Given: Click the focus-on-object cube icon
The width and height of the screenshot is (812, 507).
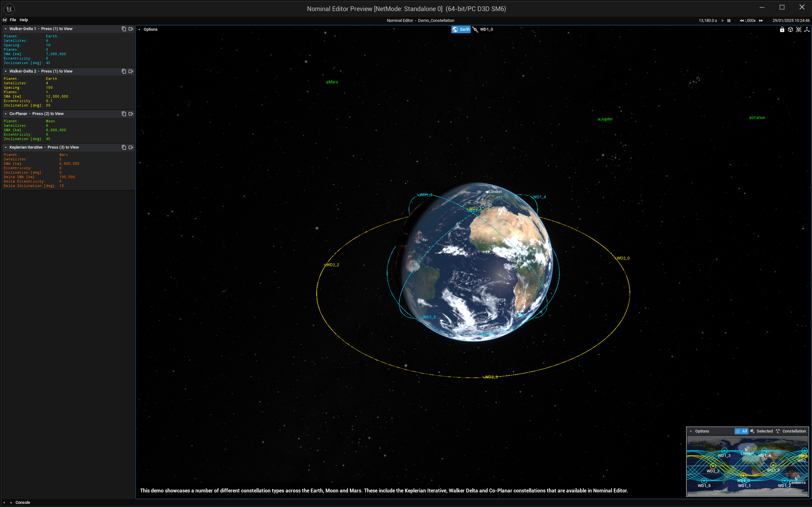Looking at the screenshot, I should pos(799,29).
